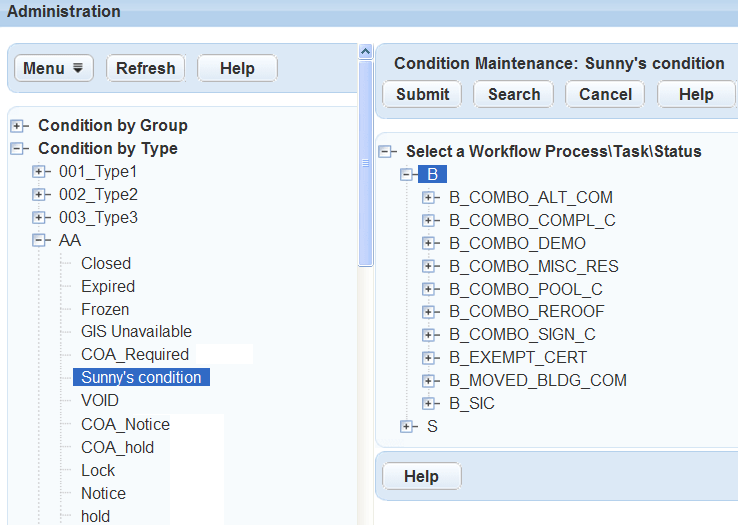Expand the B_EXEMPT_CERT workflow node
738x525 pixels.
pos(430,358)
